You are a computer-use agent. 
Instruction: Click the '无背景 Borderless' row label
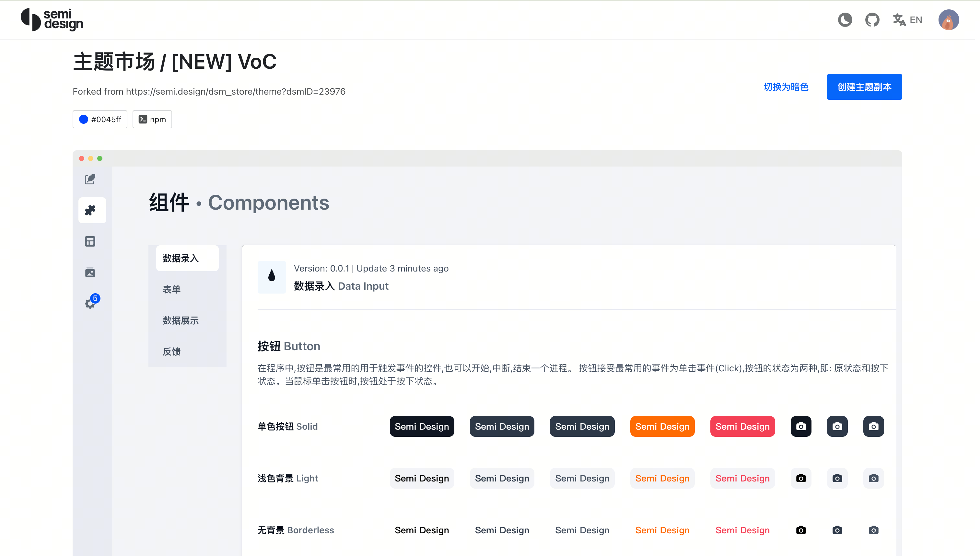click(x=296, y=530)
